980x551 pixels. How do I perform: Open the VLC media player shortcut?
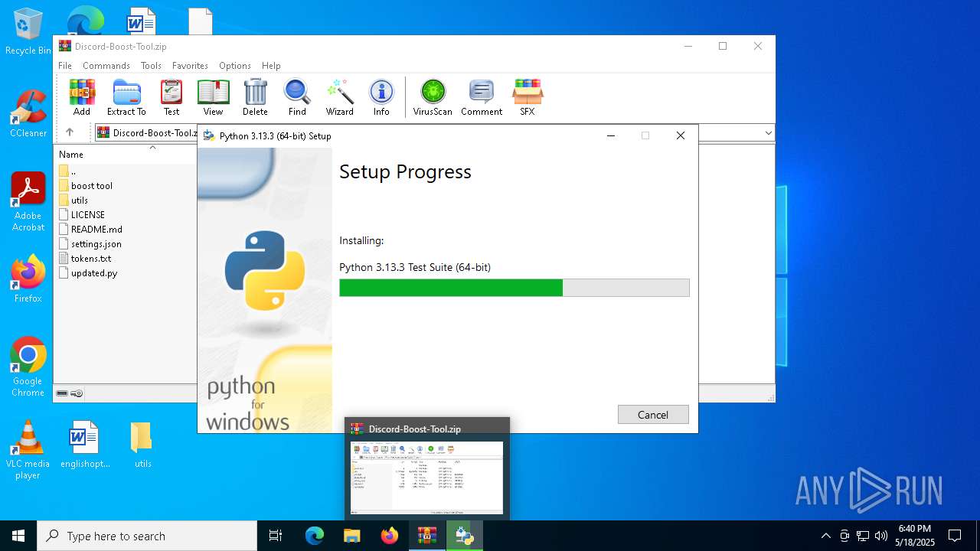(x=28, y=450)
